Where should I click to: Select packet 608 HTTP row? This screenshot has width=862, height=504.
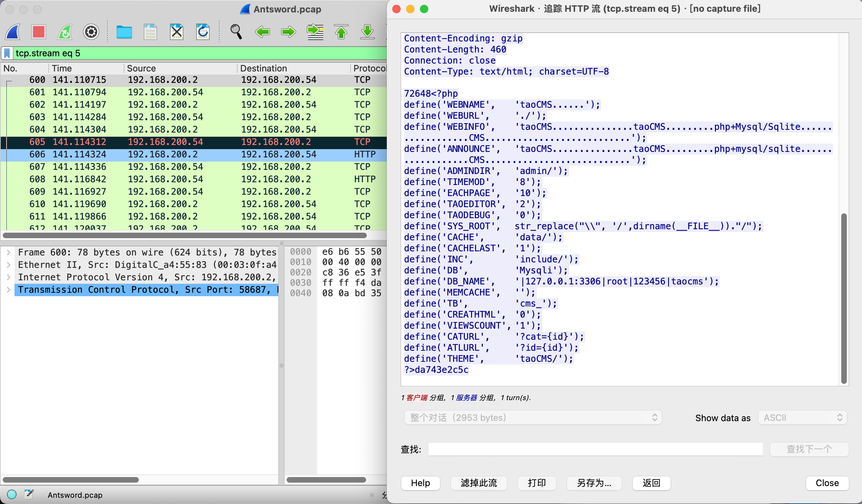pos(194,179)
